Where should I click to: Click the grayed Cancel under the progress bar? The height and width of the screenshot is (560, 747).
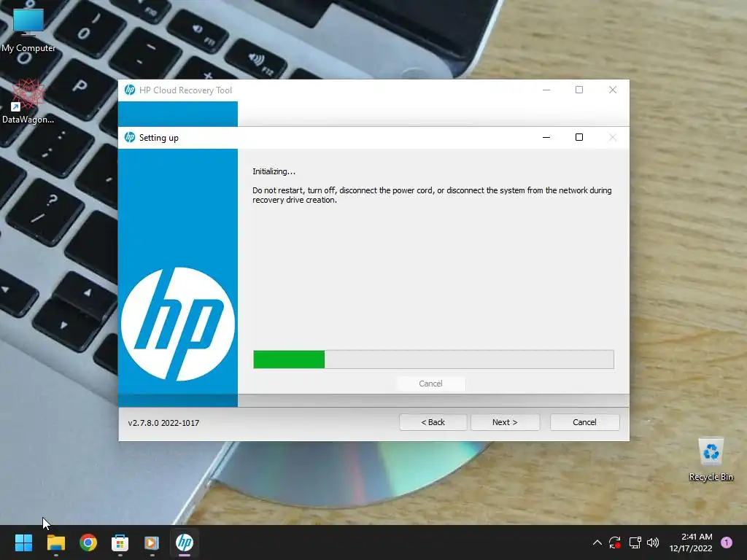pos(430,384)
